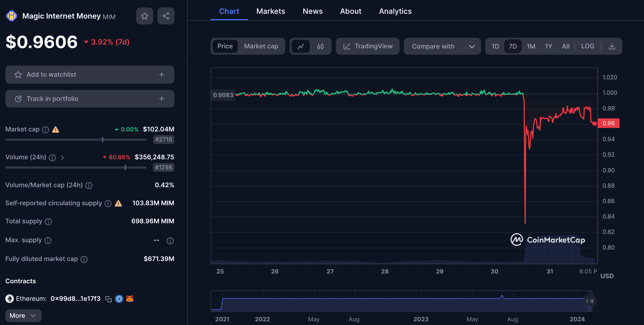Click the share icon button
The height and width of the screenshot is (325, 644).
[166, 16]
